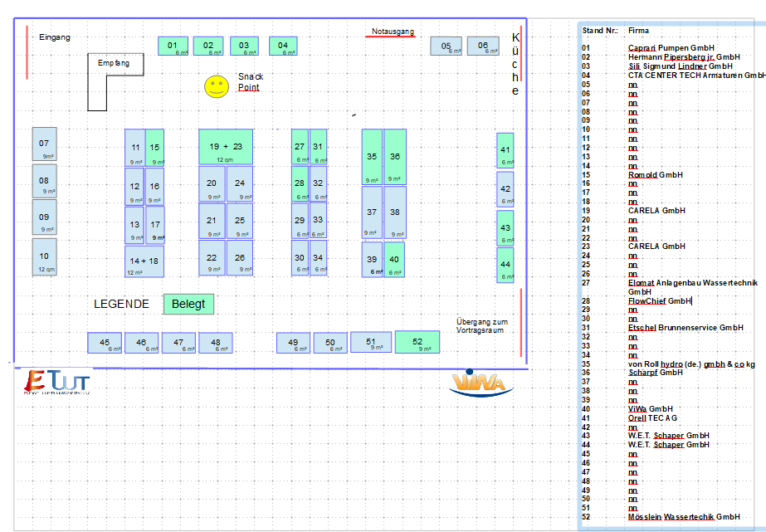The width and height of the screenshot is (766, 532).
Task: Click FlowChief GmbH in the list
Action: point(660,301)
